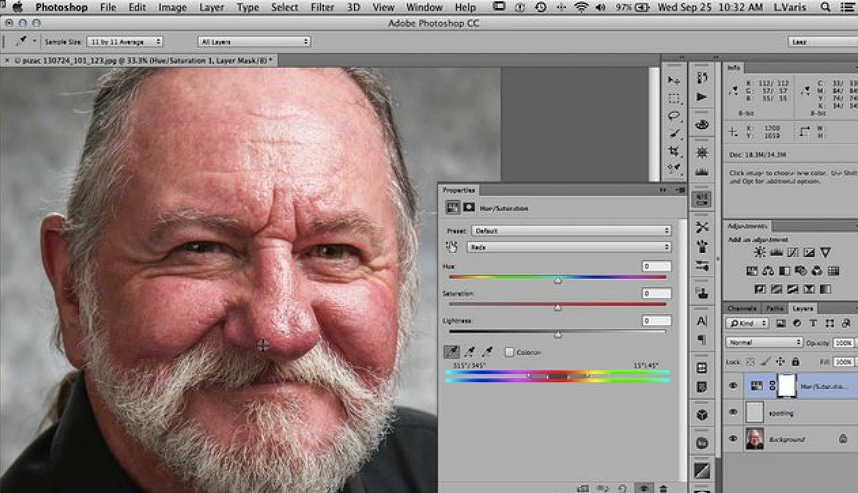
Task: Select the Lasso tool
Action: pos(675,116)
